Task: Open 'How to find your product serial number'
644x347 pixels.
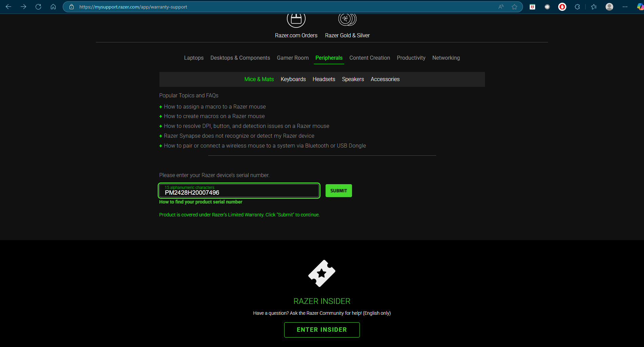Action: pyautogui.click(x=201, y=202)
